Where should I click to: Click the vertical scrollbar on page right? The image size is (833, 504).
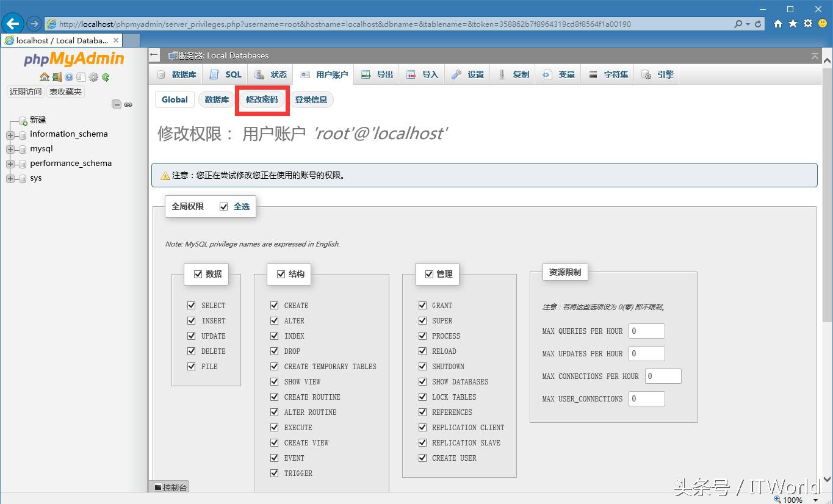(827, 244)
